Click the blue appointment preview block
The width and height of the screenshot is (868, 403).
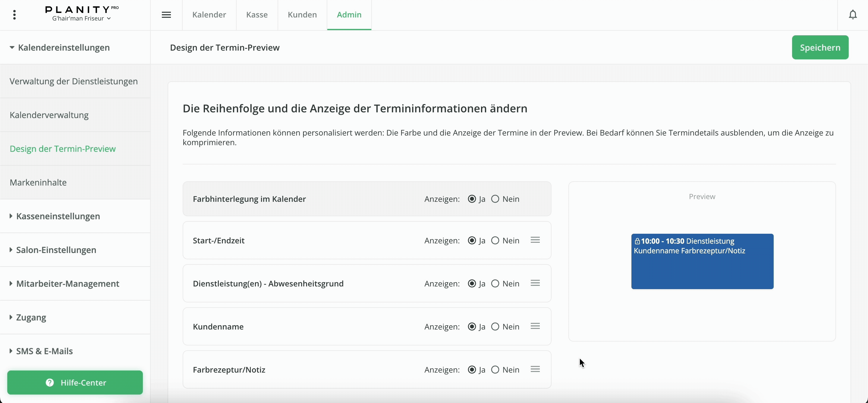tap(702, 269)
